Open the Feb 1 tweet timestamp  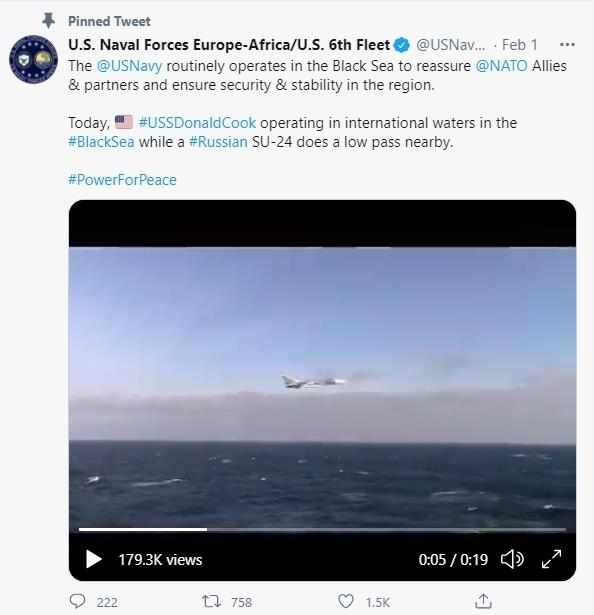[x=519, y=45]
